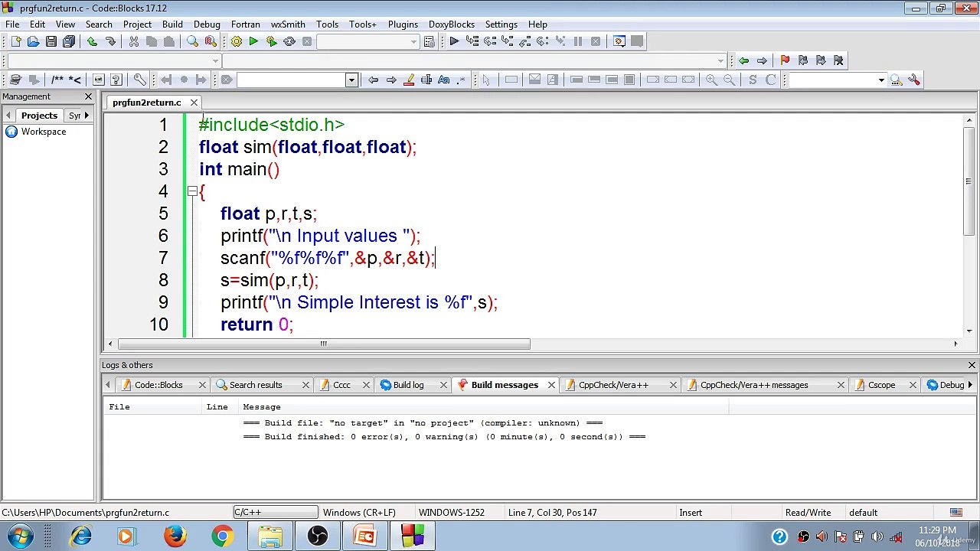Image resolution: width=980 pixels, height=551 pixels.
Task: Open the Build menu
Action: tap(172, 24)
